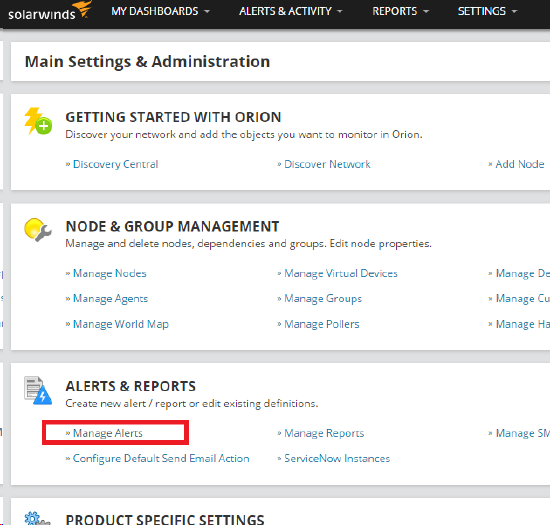550x525 pixels.
Task: Open Manage Agents
Action: coord(110,299)
